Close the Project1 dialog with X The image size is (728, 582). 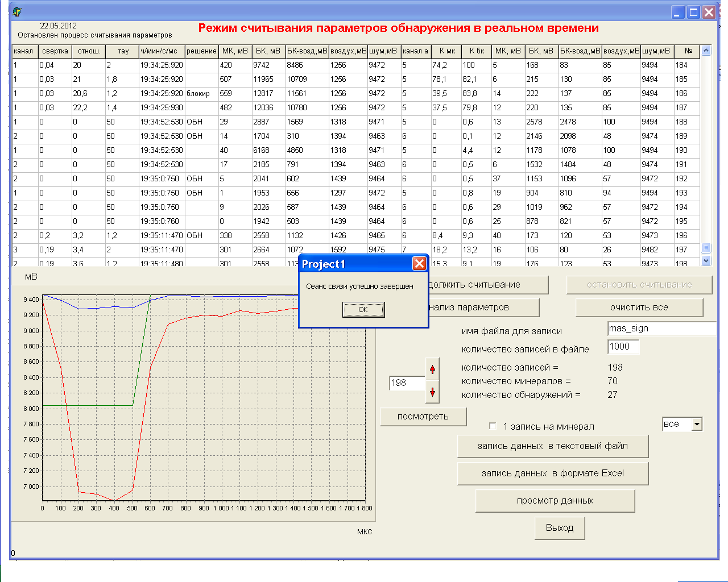pos(419,264)
